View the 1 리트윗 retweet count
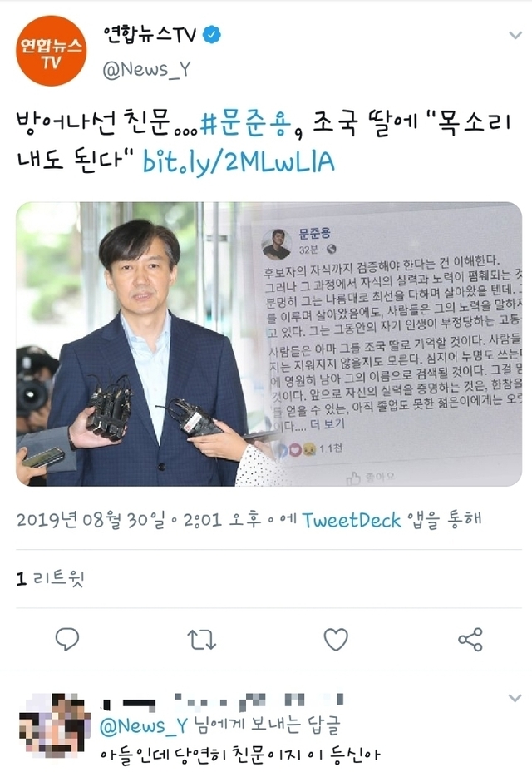 (x=50, y=578)
